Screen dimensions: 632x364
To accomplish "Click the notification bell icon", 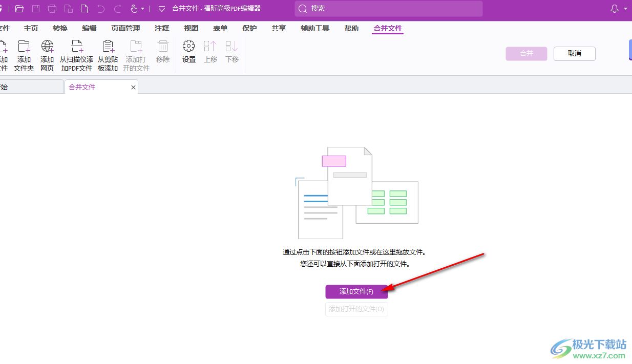I will [x=615, y=9].
